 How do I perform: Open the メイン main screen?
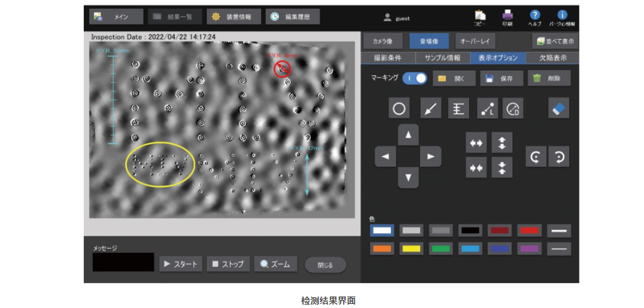coord(116,17)
